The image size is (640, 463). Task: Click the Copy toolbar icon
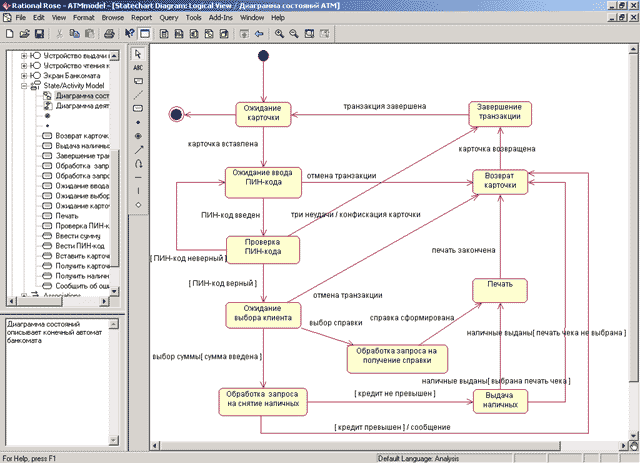click(x=74, y=33)
